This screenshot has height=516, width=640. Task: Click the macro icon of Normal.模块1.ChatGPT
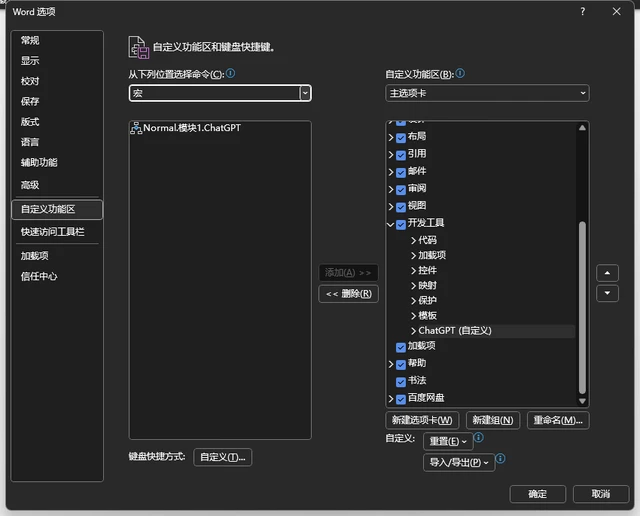tap(136, 128)
